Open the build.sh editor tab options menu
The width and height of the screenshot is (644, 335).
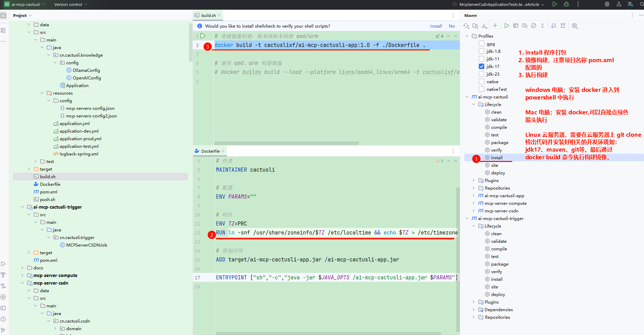pos(453,15)
